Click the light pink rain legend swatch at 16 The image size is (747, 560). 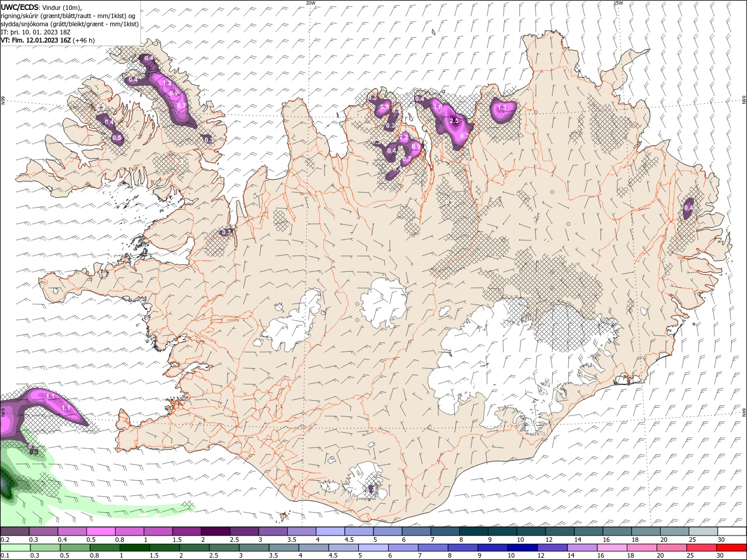(611, 548)
